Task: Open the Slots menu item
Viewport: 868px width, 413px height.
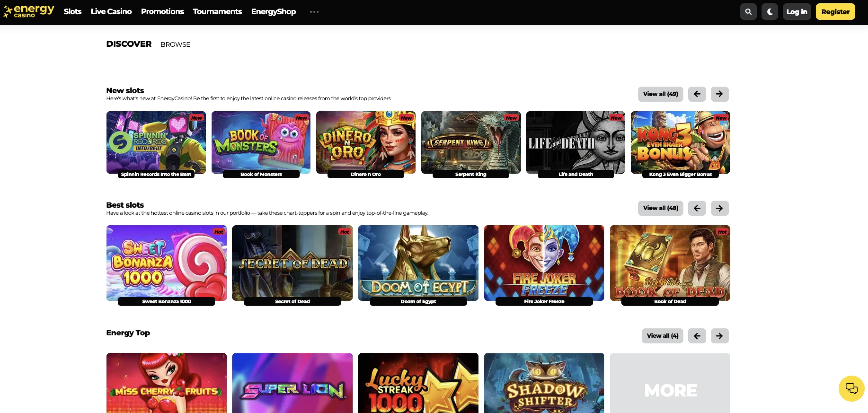Action: click(72, 12)
